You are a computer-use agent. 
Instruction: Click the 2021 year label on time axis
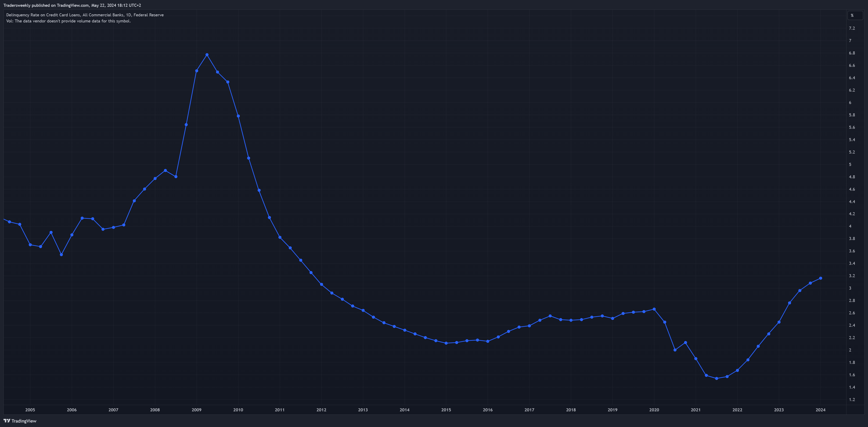(696, 410)
